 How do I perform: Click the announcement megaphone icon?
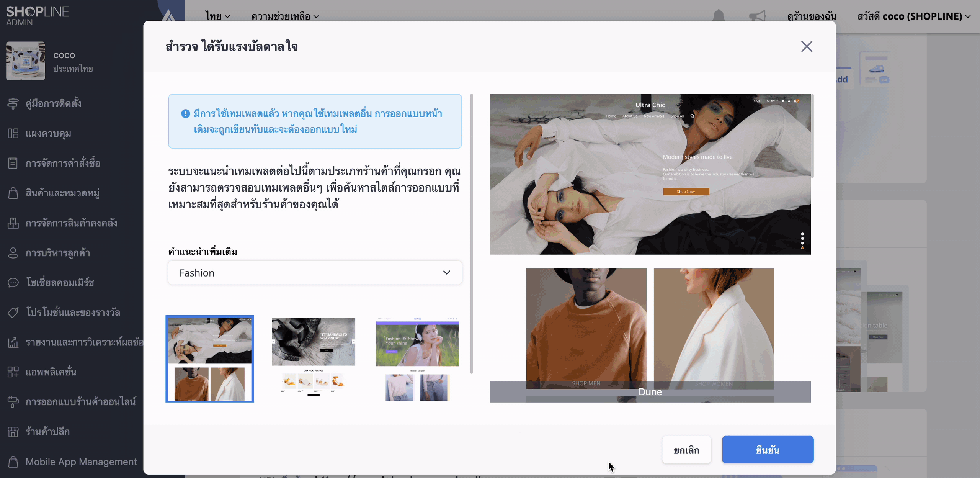tap(758, 16)
